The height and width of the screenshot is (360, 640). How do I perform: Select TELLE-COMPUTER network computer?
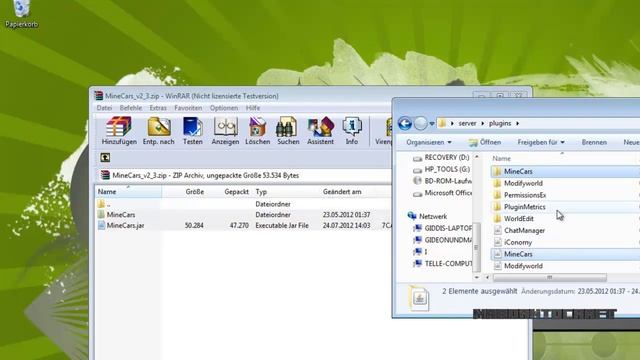click(x=443, y=264)
